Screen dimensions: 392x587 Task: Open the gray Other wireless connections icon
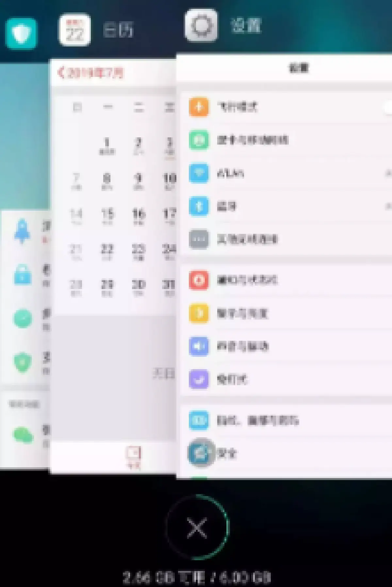199,239
